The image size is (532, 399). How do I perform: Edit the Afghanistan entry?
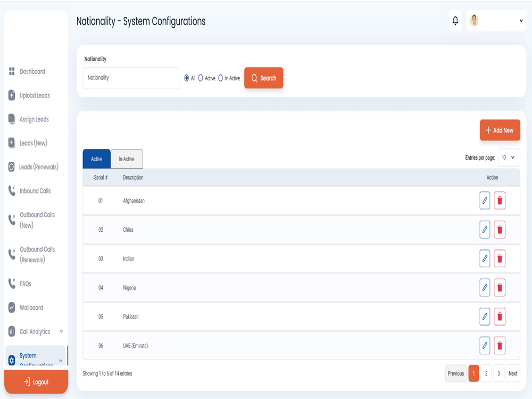click(485, 201)
